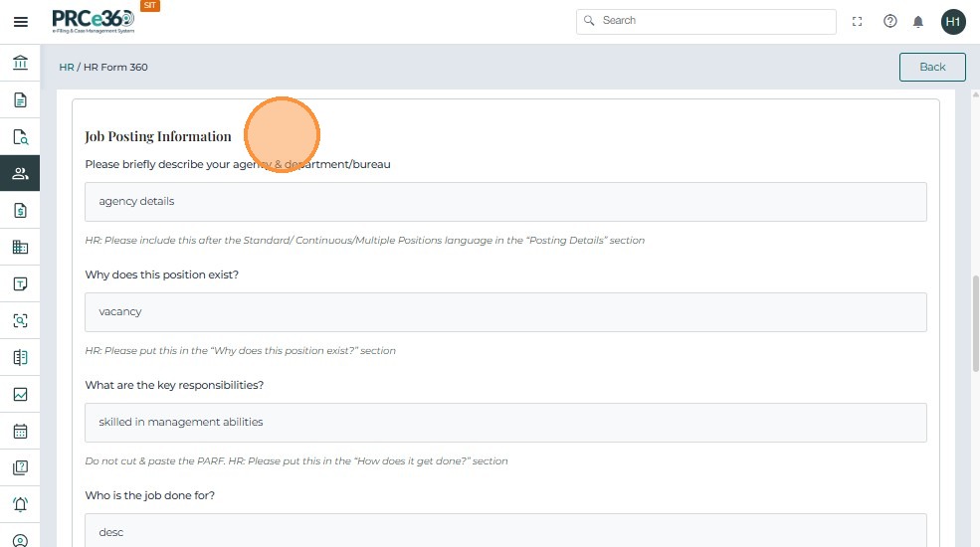Click the agency details text field
Image resolution: width=980 pixels, height=547 pixels.
pyautogui.click(x=505, y=201)
